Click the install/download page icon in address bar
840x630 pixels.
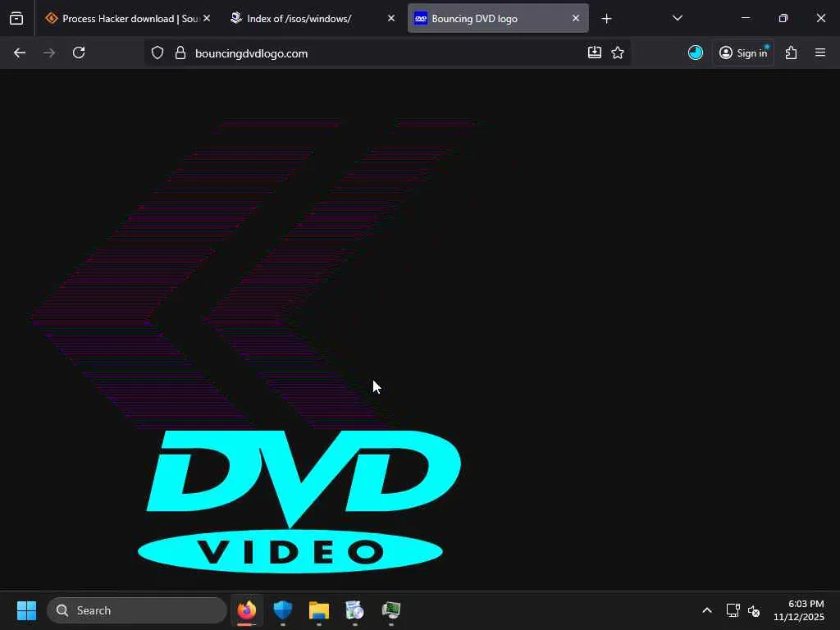(x=595, y=52)
